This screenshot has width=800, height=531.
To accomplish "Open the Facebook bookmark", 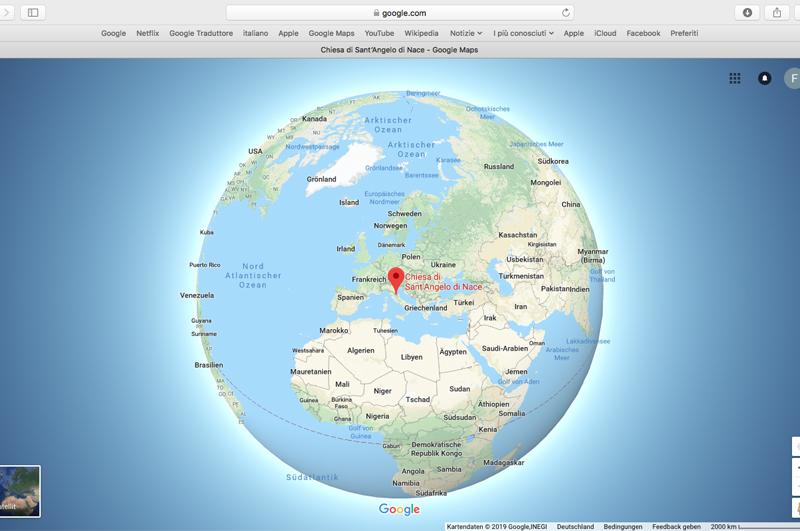I will (x=643, y=33).
